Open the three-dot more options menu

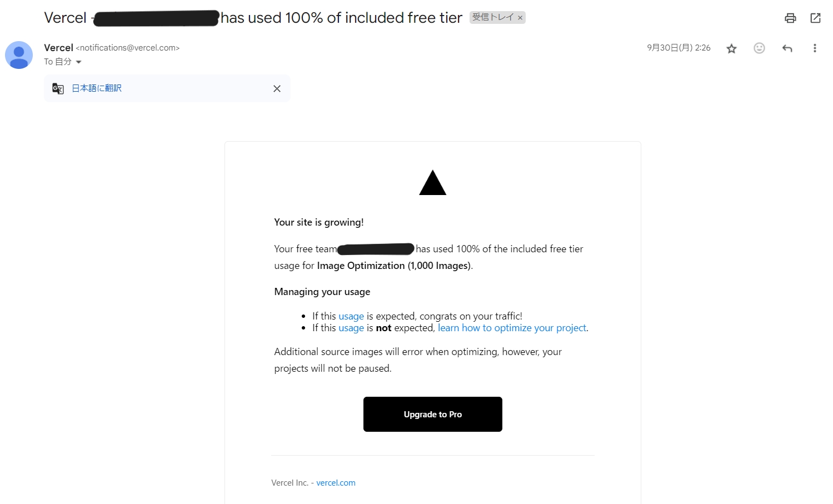coord(815,48)
